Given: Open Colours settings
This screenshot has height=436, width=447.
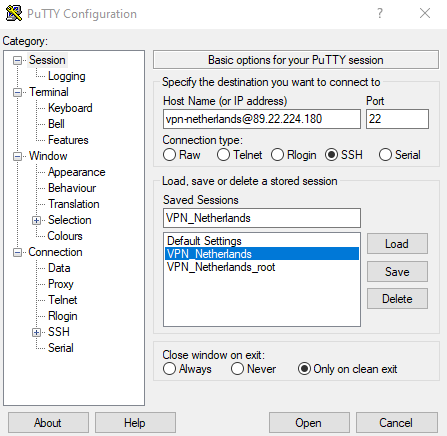Looking at the screenshot, I should pyautogui.click(x=65, y=236).
